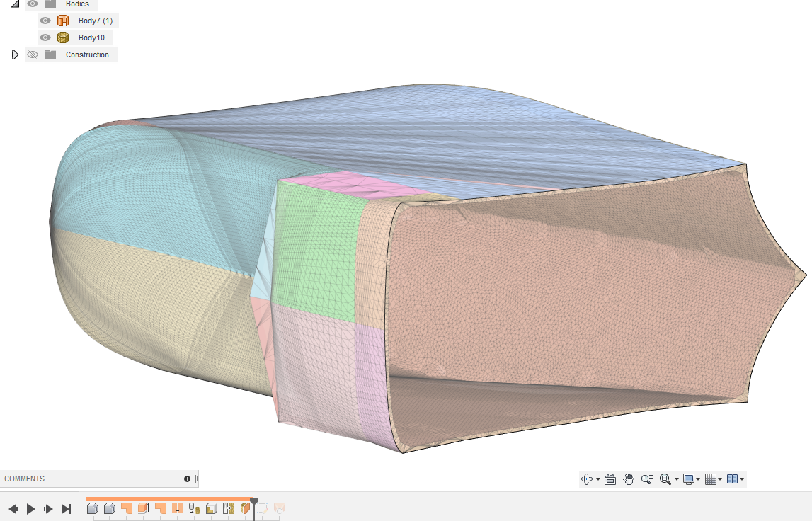Click the orange timeline progress bar
The width and height of the screenshot is (812, 521).
169,499
